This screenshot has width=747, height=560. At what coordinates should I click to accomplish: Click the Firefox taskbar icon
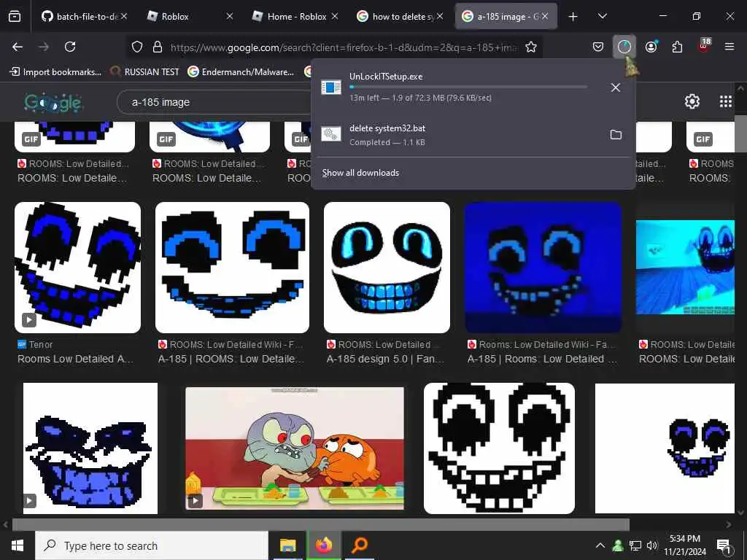[323, 545]
